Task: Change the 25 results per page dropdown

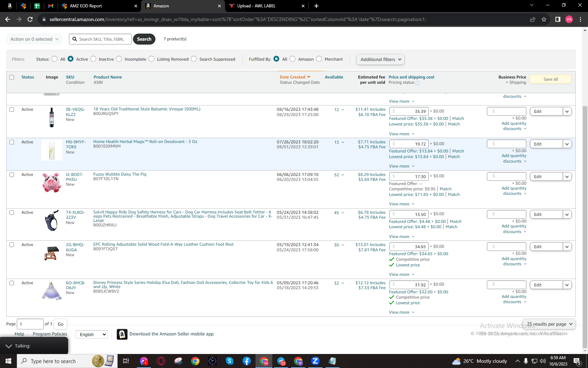Action: pyautogui.click(x=549, y=324)
